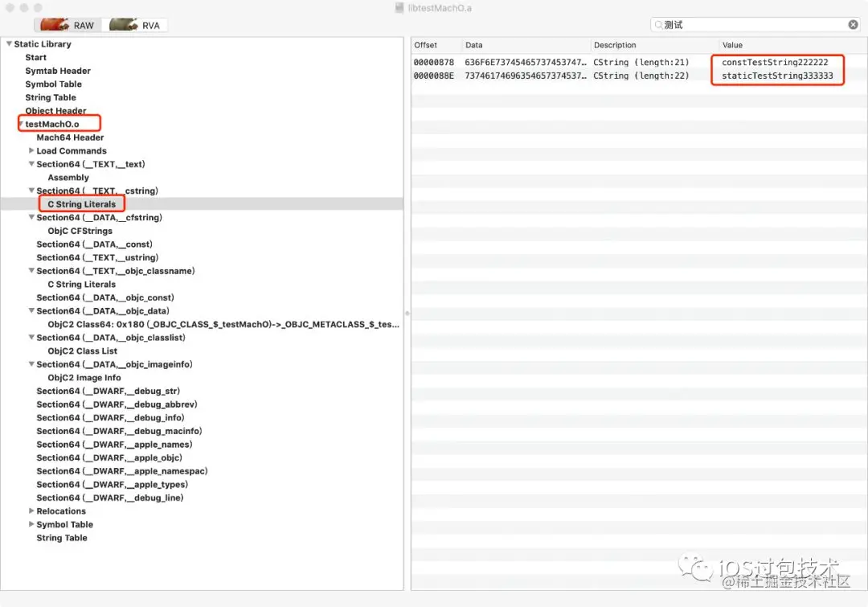Click CString (length:22) description cell

point(641,76)
